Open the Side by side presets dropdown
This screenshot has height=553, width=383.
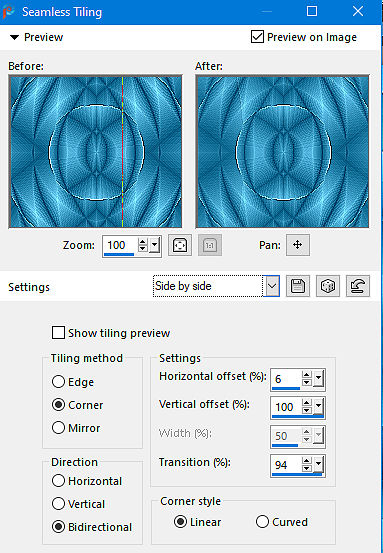(272, 286)
